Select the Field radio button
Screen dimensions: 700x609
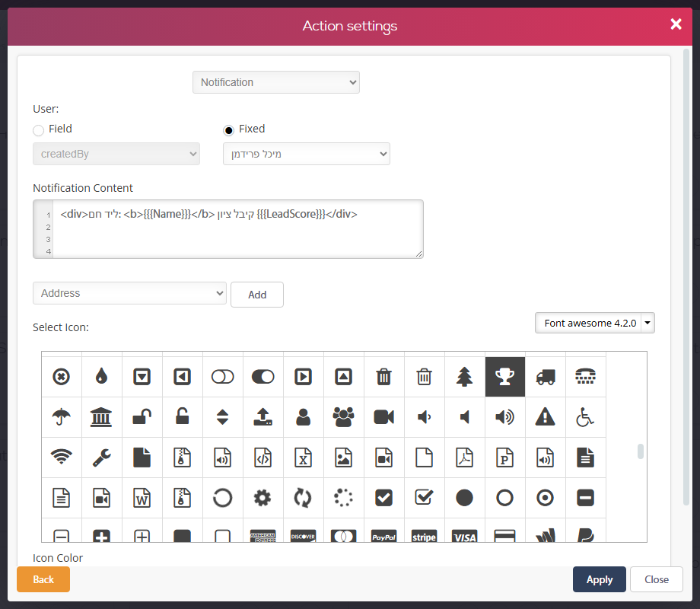coord(38,130)
